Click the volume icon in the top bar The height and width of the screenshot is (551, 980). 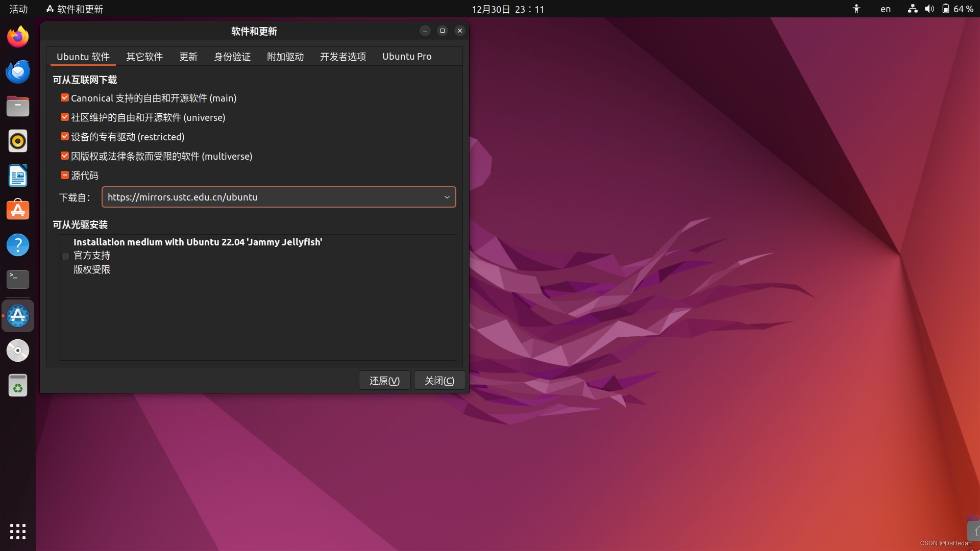(929, 9)
